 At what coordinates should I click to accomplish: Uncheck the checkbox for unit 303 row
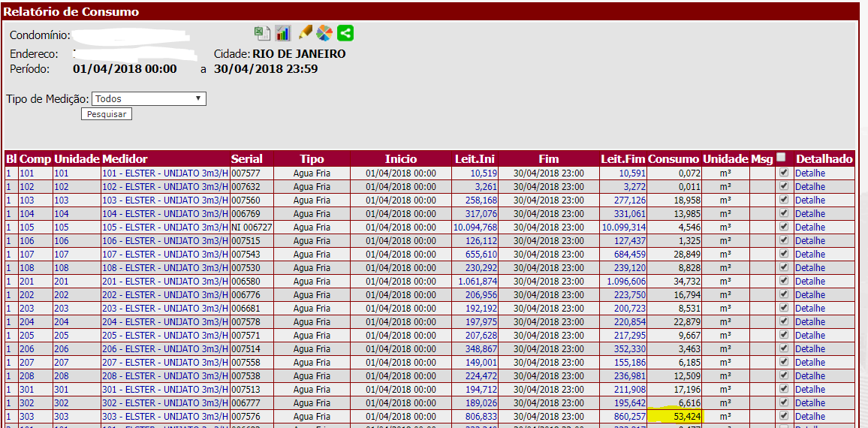(x=784, y=416)
